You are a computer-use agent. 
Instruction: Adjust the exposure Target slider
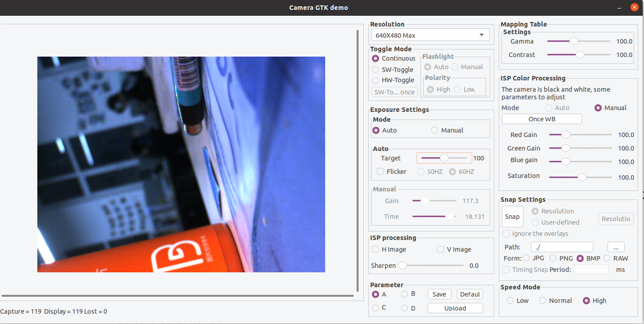444,158
